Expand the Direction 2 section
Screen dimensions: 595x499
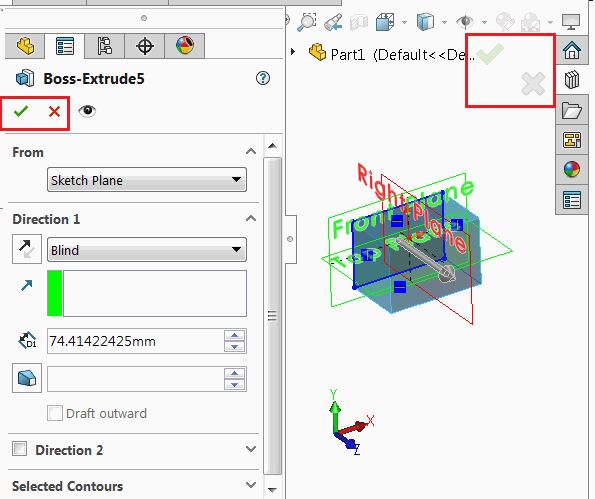(250, 449)
